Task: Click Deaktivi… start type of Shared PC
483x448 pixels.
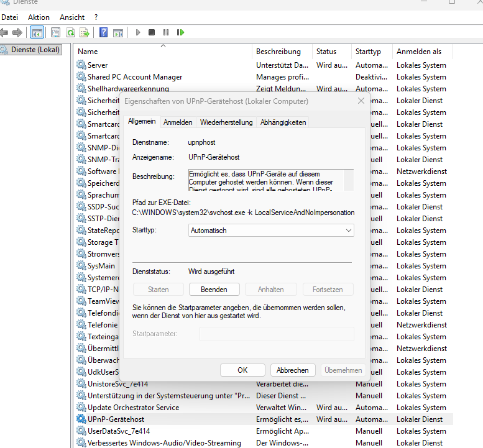Action: (372, 76)
